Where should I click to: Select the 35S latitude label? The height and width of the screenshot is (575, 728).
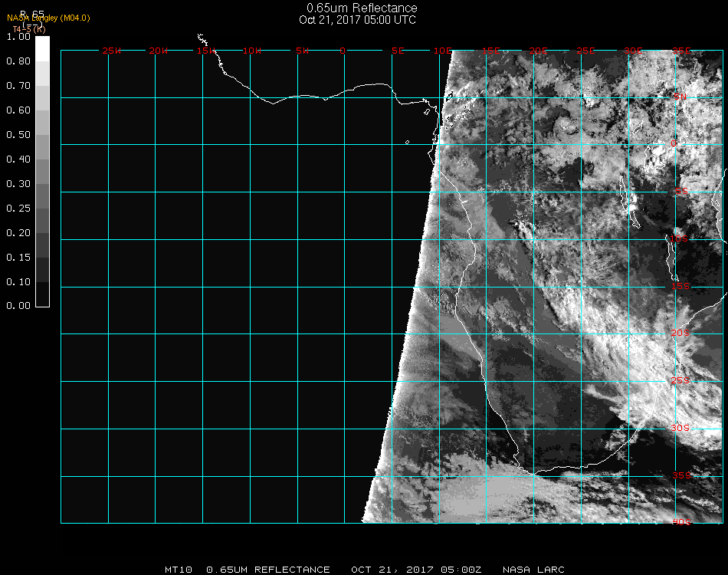tap(680, 475)
